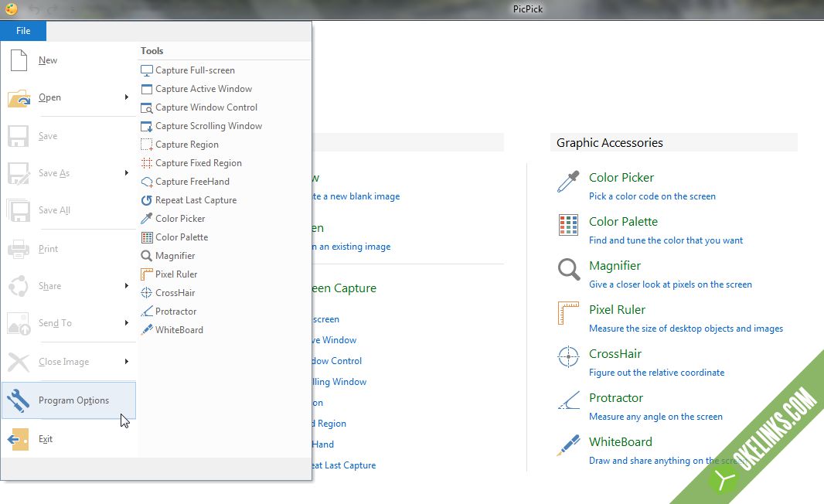Screen dimensions: 824x504
Task: Open the Pixel Ruler link under Graphic Accessories
Action: coord(617,310)
